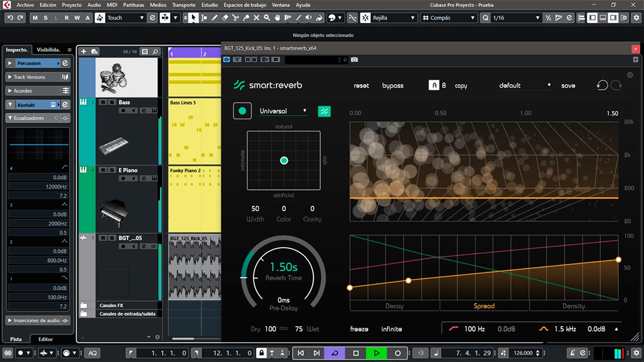644x362 pixels.
Task: Click the Undo arrow in toolbar
Action: (x=10, y=18)
